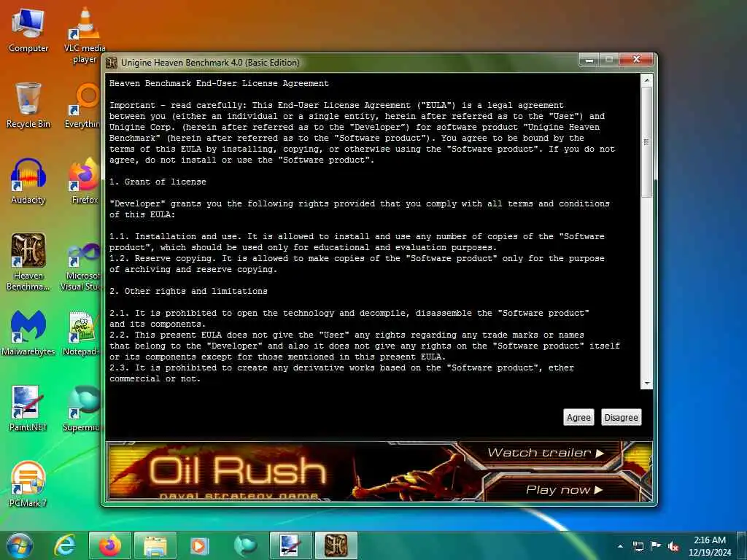Click the "Heaven Benchmark End-User License Agreement" title line

pyautogui.click(x=219, y=83)
